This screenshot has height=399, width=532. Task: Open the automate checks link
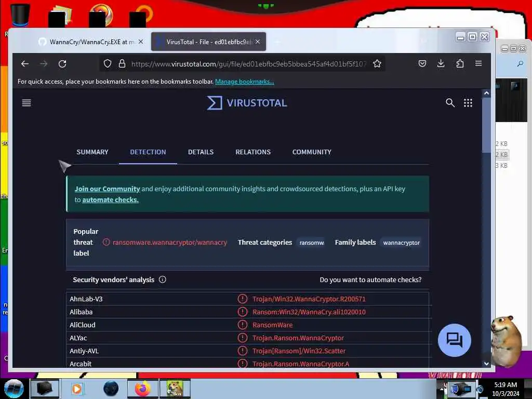pos(110,200)
